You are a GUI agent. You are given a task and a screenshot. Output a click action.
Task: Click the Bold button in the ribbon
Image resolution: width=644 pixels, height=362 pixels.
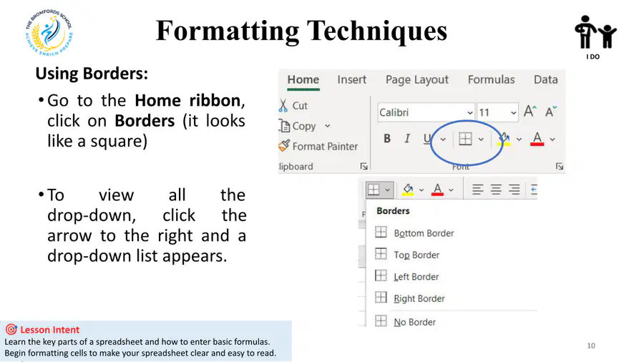click(387, 139)
